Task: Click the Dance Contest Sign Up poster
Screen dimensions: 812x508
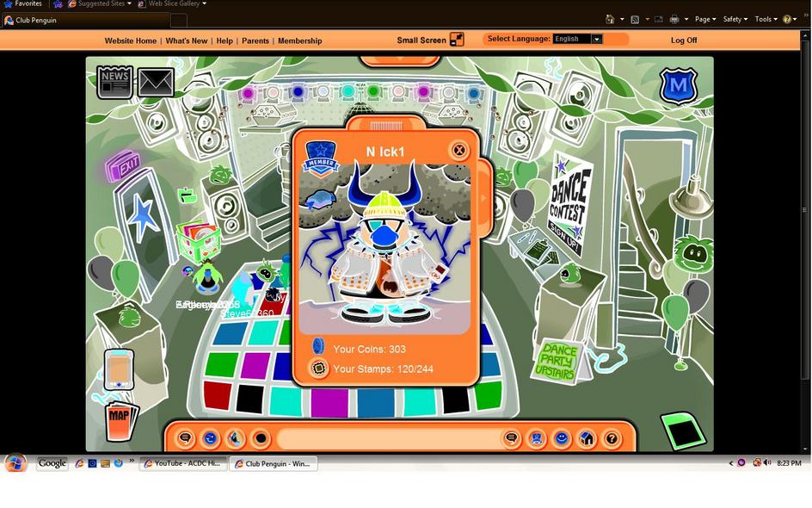Action: pos(569,204)
